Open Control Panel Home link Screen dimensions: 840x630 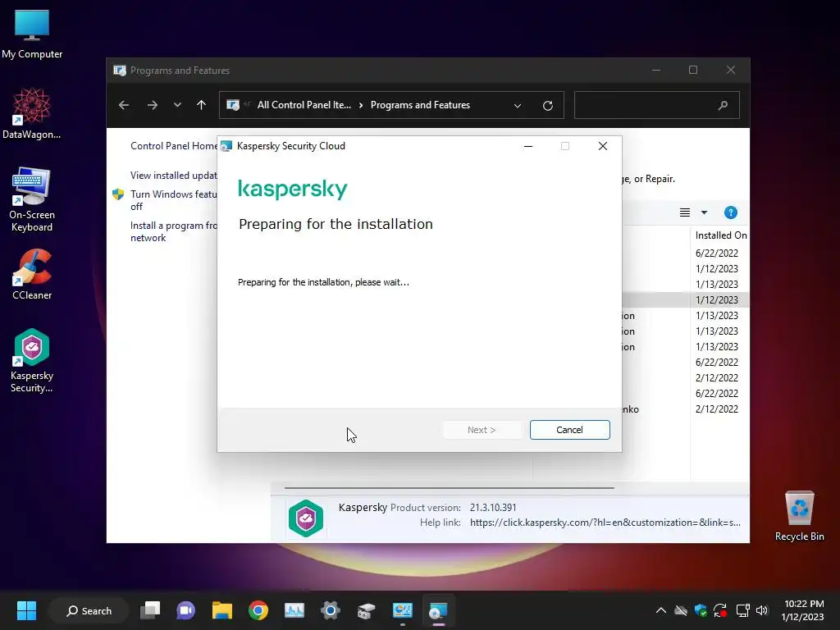point(174,146)
